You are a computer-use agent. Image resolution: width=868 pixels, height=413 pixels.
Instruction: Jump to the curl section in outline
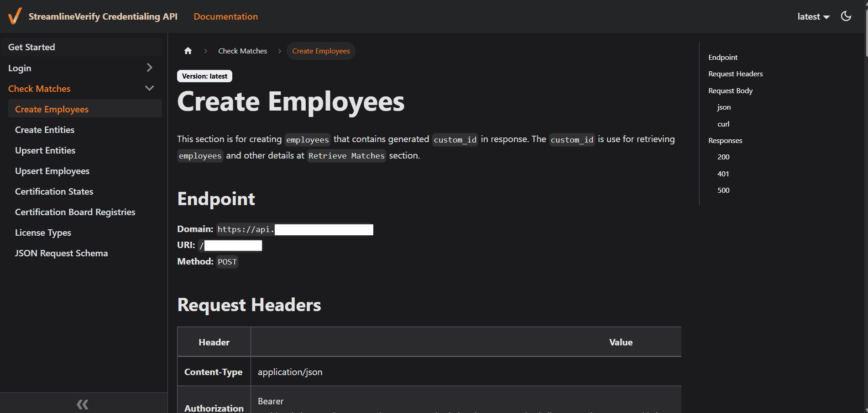(x=723, y=124)
